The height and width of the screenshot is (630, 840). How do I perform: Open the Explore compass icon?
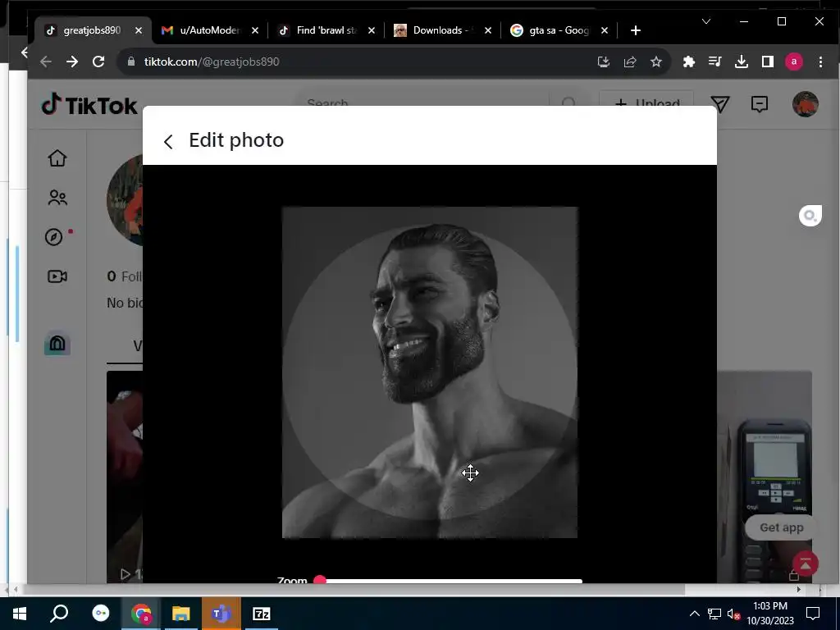[x=54, y=237]
